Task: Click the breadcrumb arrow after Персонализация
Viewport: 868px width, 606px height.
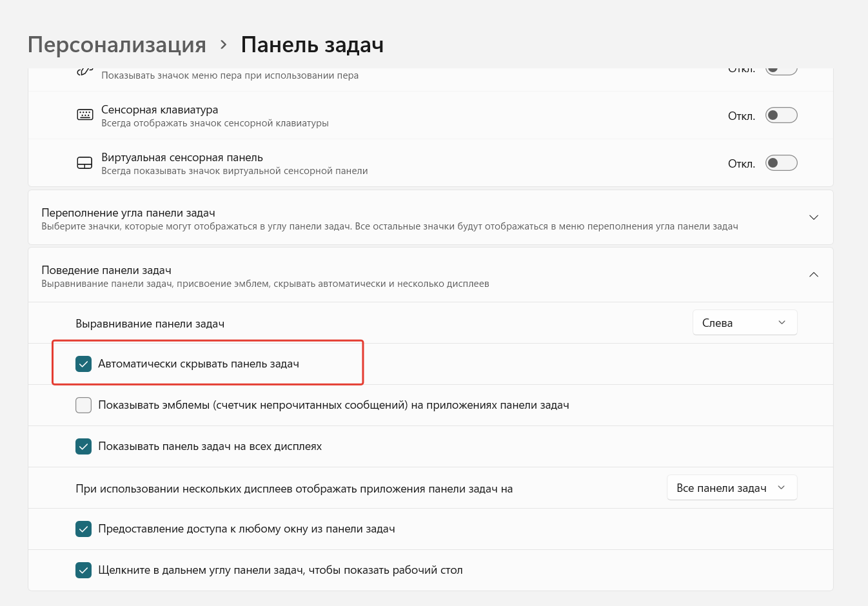Action: coord(224,44)
